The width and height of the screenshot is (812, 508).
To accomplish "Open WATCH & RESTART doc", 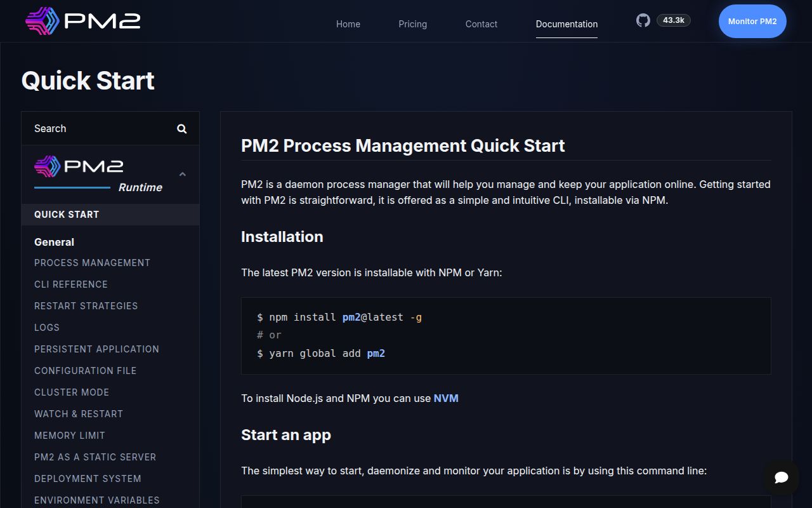I will [x=79, y=414].
